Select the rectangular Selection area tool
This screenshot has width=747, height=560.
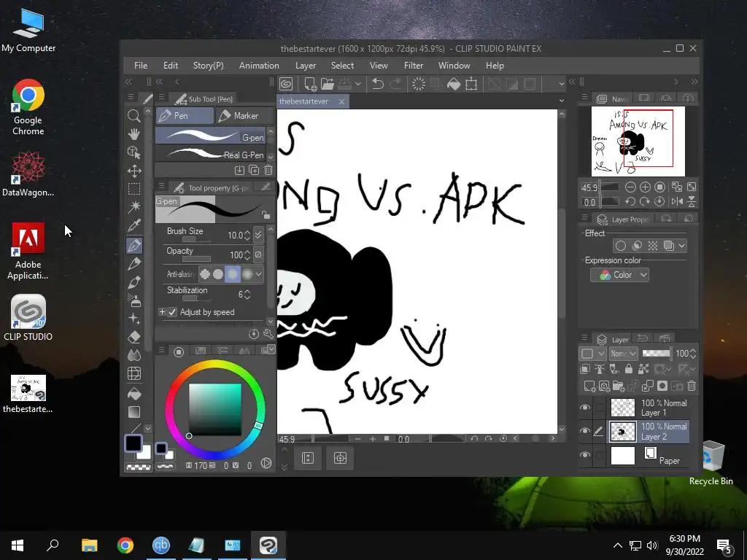point(134,189)
